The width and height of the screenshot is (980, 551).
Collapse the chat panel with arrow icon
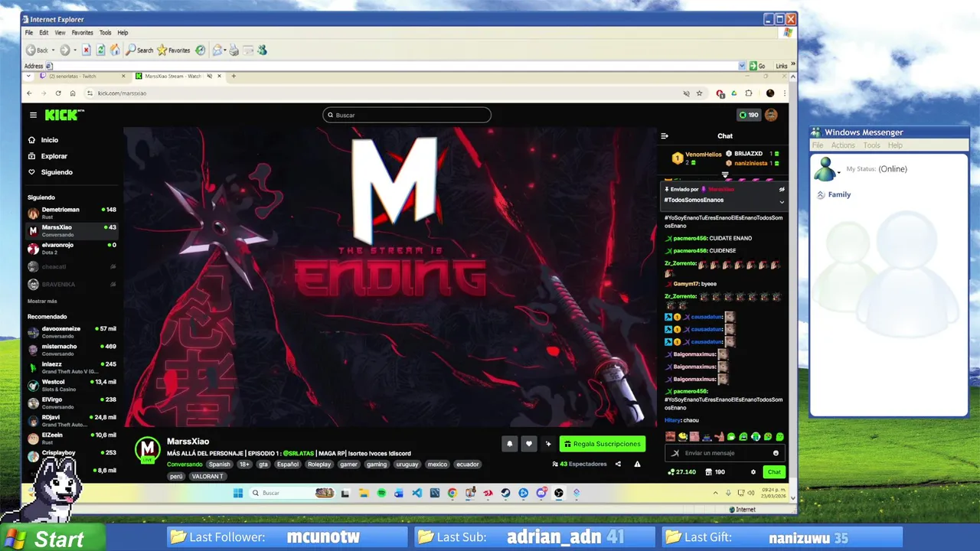tap(665, 136)
